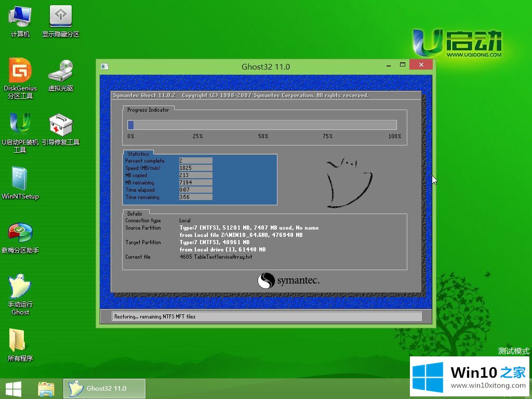This screenshot has width=532, height=399.
Task: Click the 75% progress scale label
Action: tap(328, 136)
